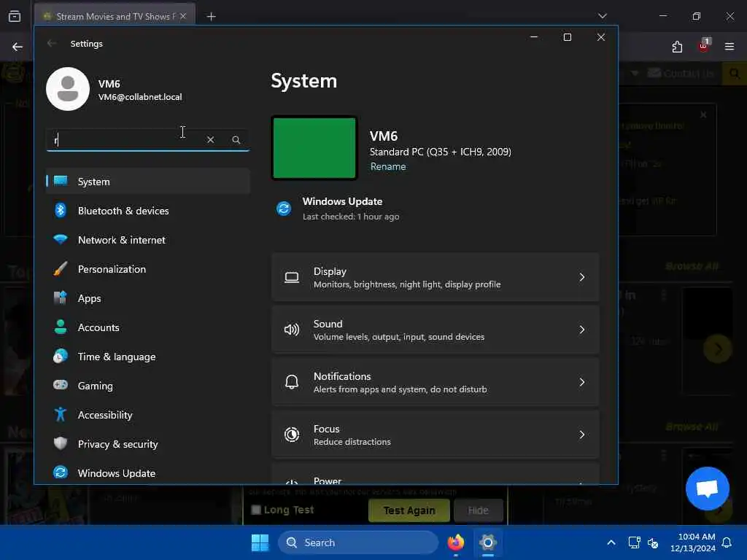Click the Bluetooth icon in sidebar
The height and width of the screenshot is (560, 747).
coord(61,210)
